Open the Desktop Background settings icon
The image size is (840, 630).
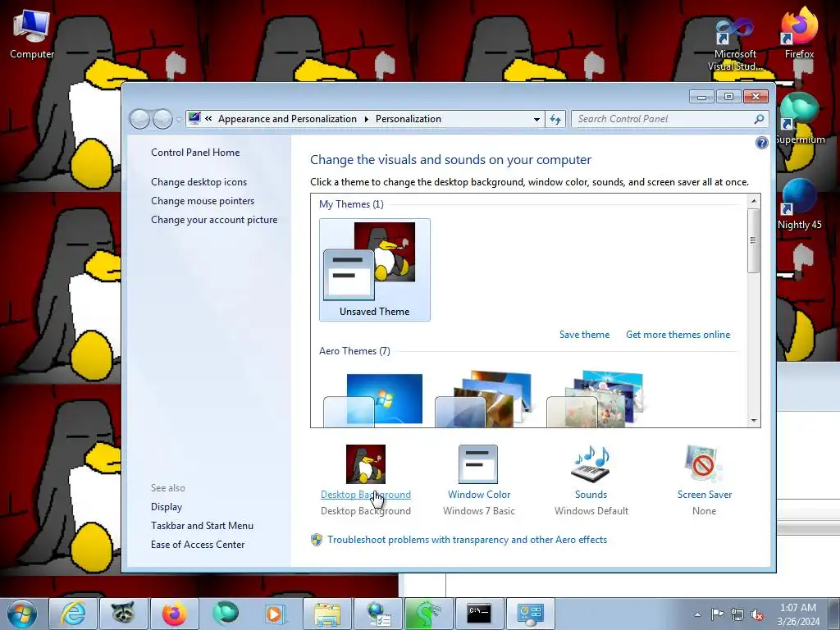365,464
